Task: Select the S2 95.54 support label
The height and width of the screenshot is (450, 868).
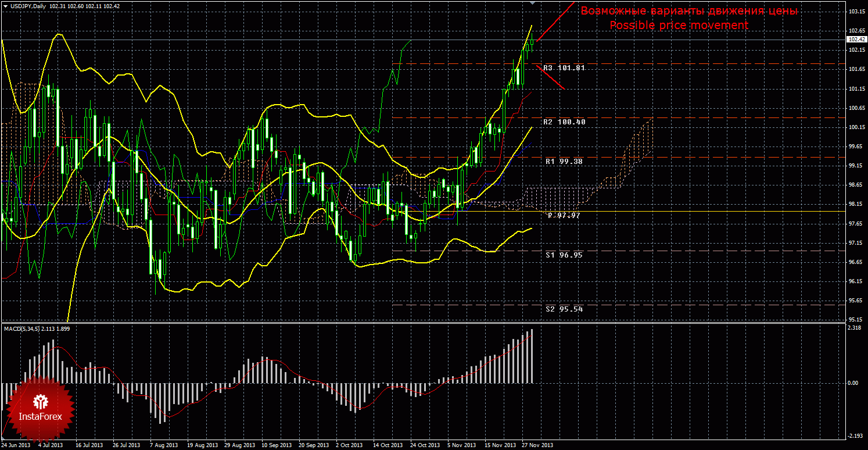Action: pos(564,309)
